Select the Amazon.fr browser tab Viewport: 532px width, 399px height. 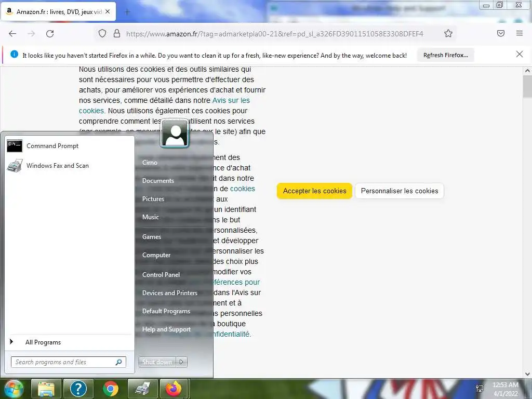(59, 11)
